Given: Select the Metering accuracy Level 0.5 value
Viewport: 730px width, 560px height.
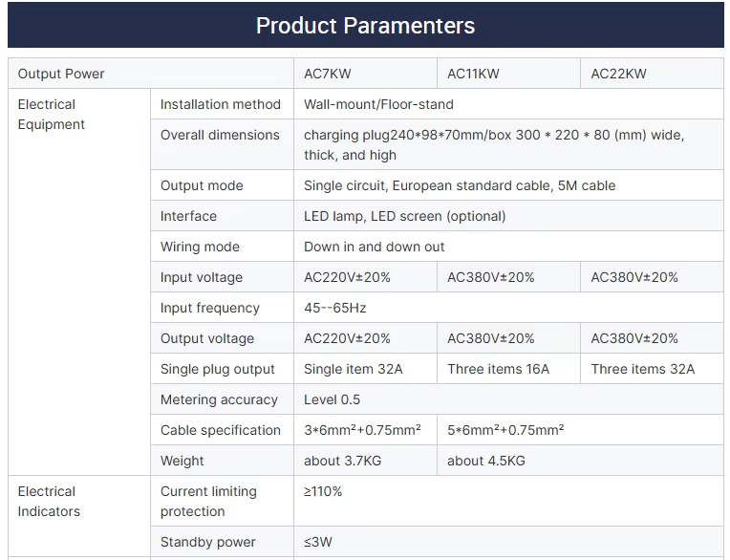Looking at the screenshot, I should click(332, 399).
